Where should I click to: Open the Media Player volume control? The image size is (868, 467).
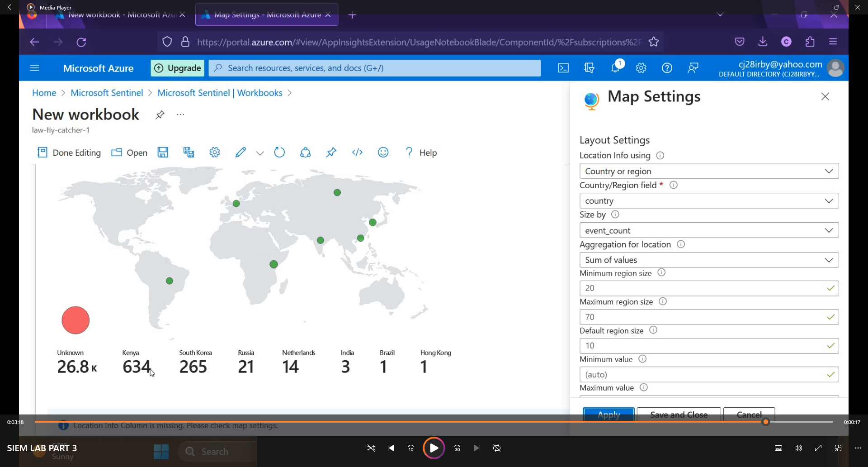point(798,448)
